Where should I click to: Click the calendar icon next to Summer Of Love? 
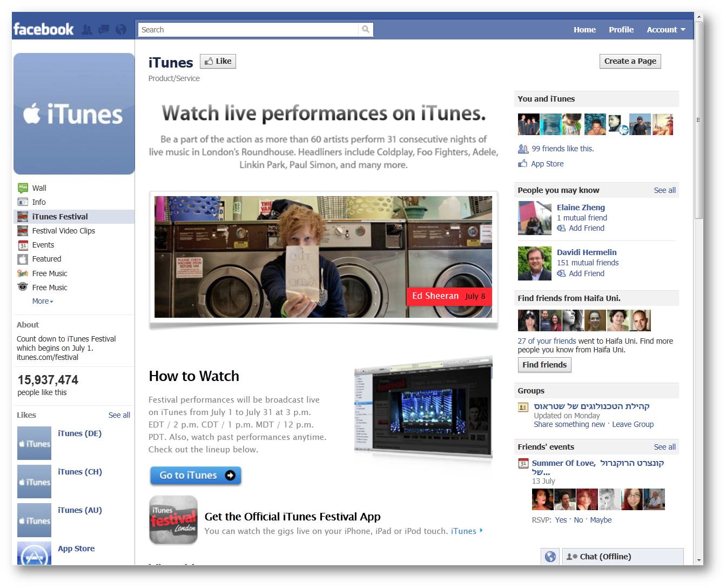click(x=523, y=464)
